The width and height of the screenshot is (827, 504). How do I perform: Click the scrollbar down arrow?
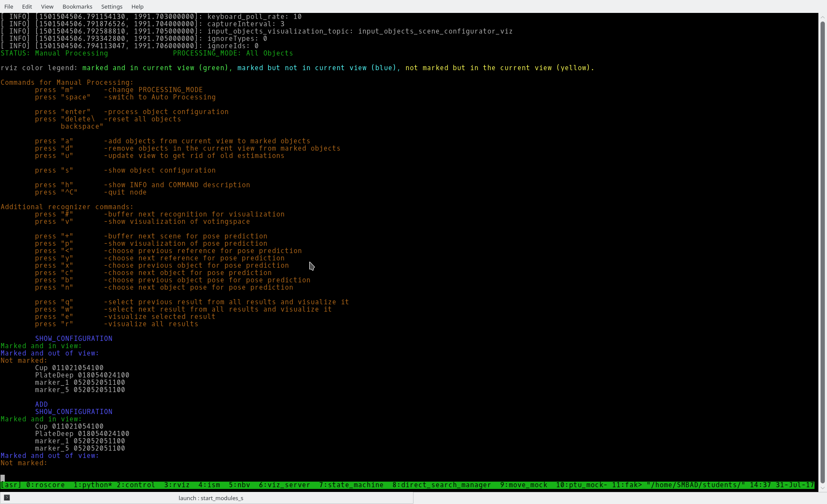(822, 488)
